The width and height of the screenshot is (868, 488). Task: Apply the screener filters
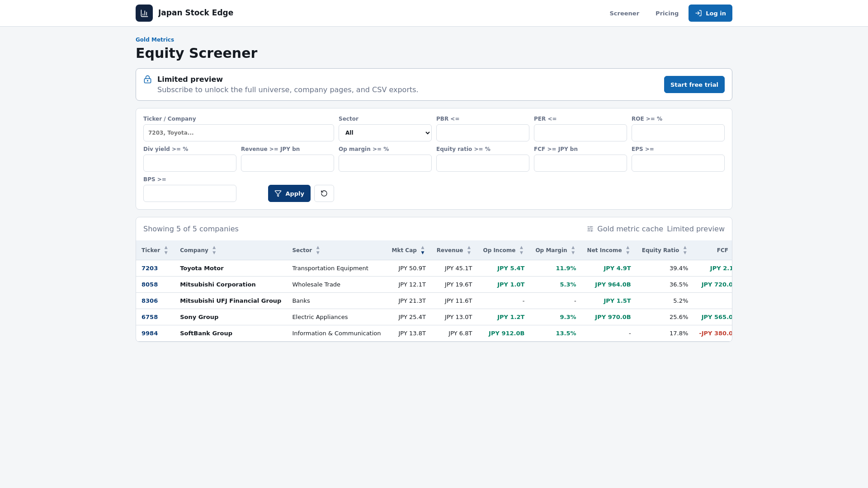[289, 193]
